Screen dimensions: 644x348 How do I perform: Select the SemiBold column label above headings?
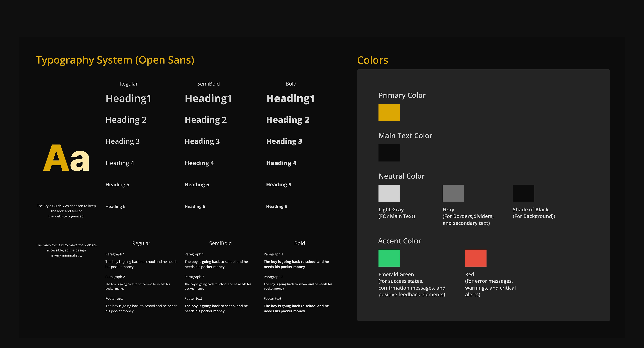(x=208, y=84)
